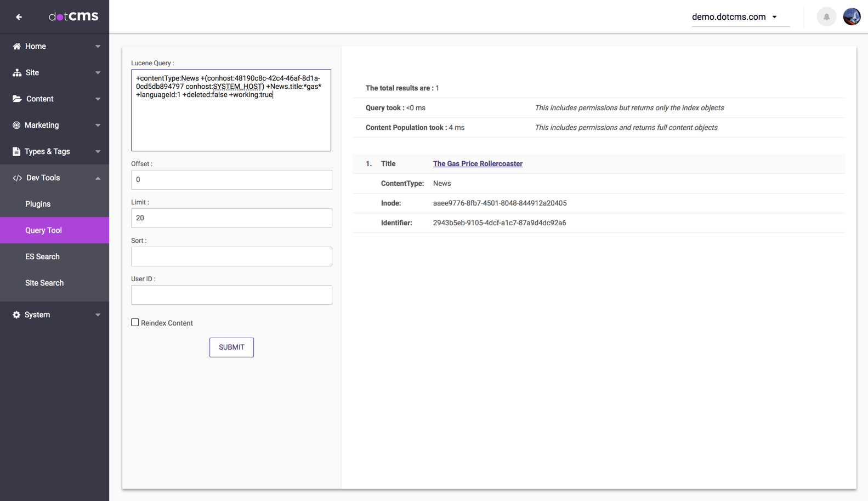868x501 pixels.
Task: Expand the Home menu chevron
Action: click(98, 47)
